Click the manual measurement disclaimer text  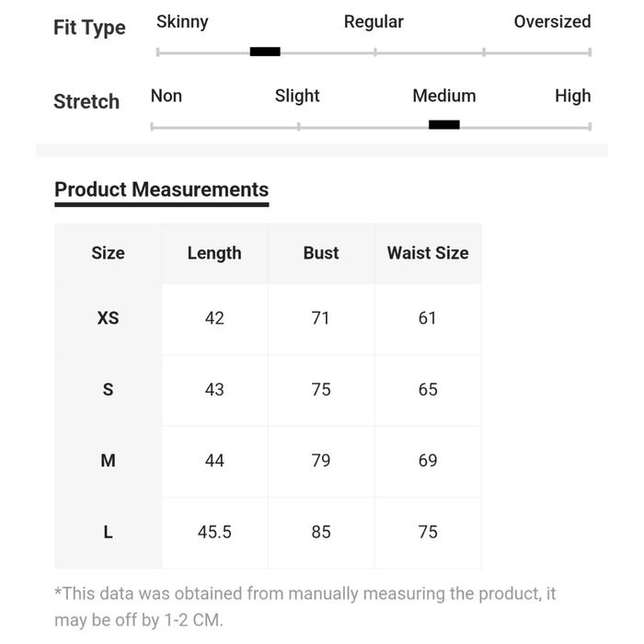[305, 606]
